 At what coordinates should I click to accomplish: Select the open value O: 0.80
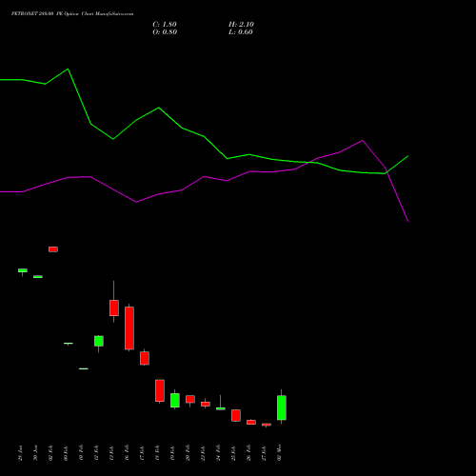tap(165, 32)
